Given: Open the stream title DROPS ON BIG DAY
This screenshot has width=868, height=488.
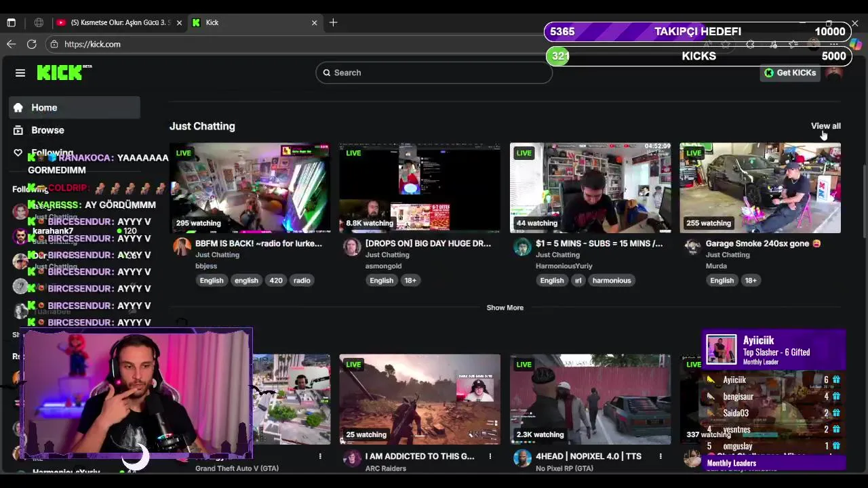Looking at the screenshot, I should 428,243.
